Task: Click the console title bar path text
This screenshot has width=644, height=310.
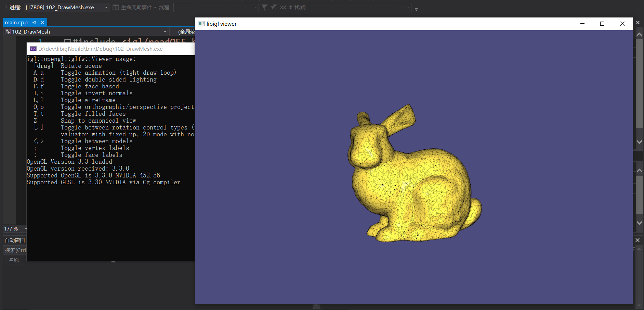Action: (101, 49)
